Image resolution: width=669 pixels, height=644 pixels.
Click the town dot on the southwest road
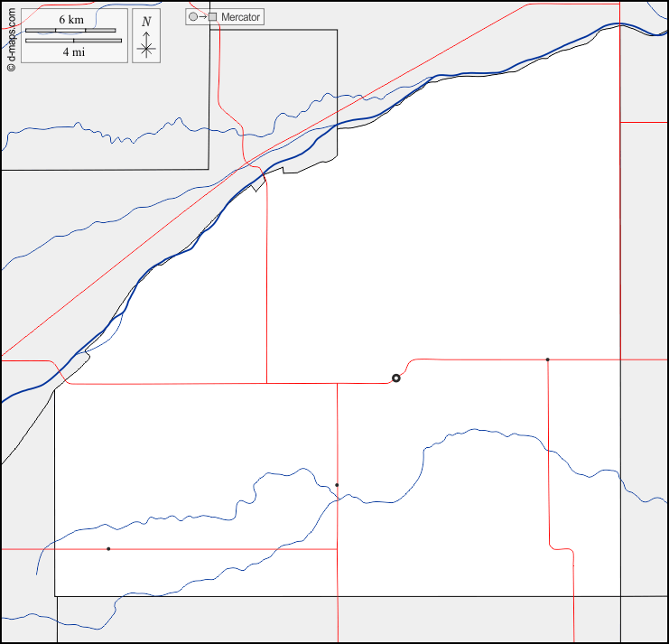[x=108, y=549]
